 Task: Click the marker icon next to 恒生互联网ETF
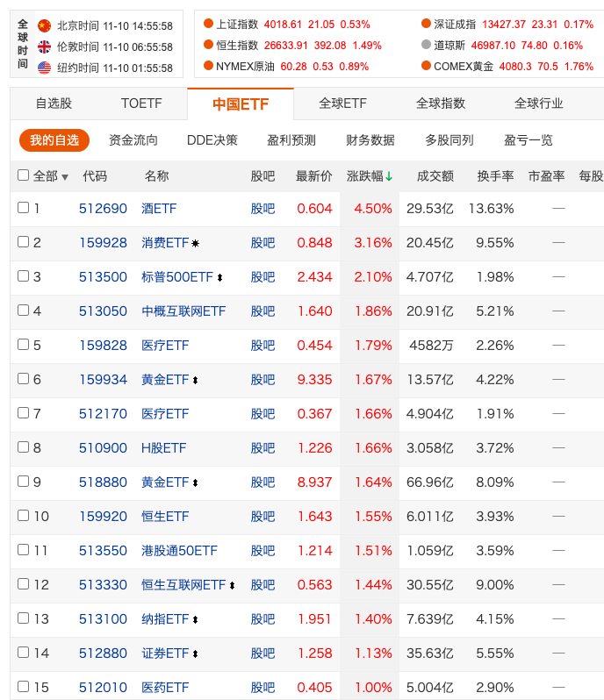pos(232,585)
